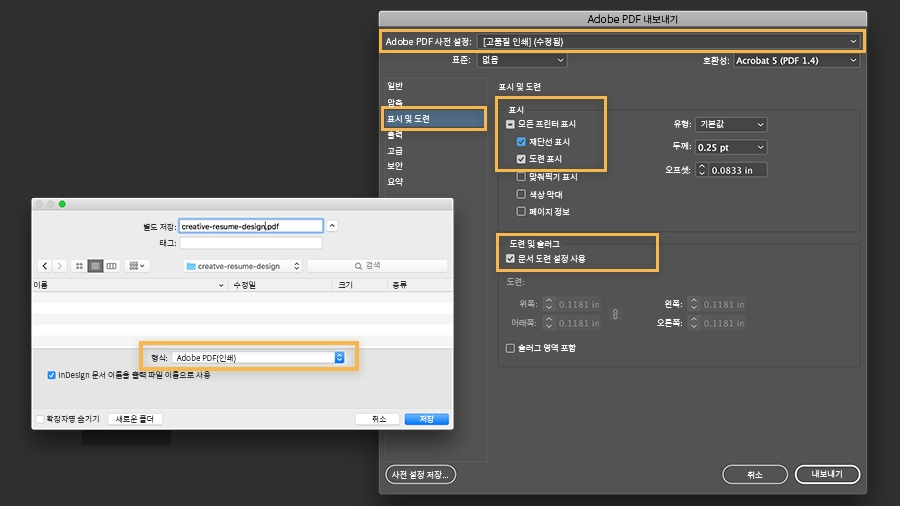Viewport: 900px width, 506px height.
Task: Open the Adobe PDF(인쇄) format dropdown
Action: tap(258, 357)
